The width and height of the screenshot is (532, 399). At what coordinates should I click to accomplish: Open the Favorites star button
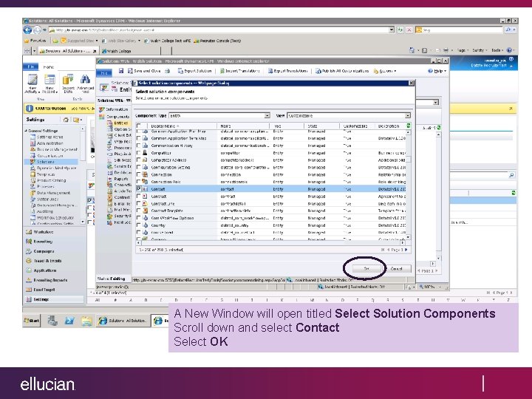pyautogui.click(x=35, y=41)
